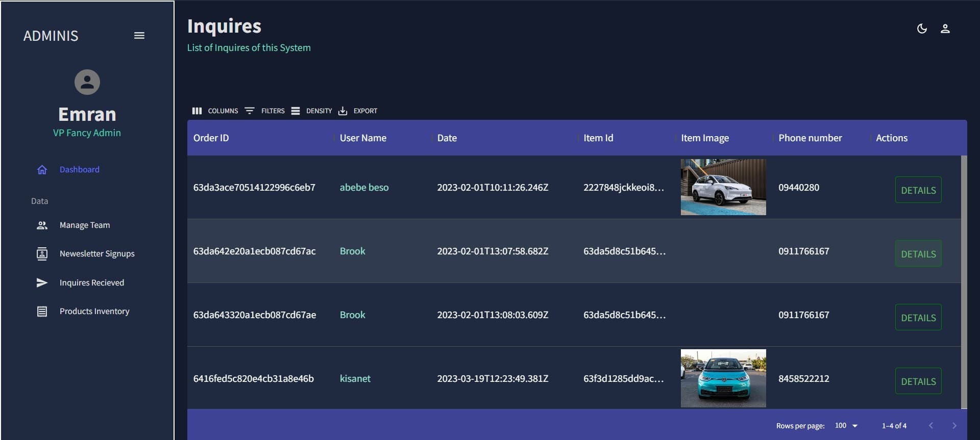Image resolution: width=980 pixels, height=440 pixels.
Task: Click the Inquires Recieved send icon
Action: pos(42,283)
